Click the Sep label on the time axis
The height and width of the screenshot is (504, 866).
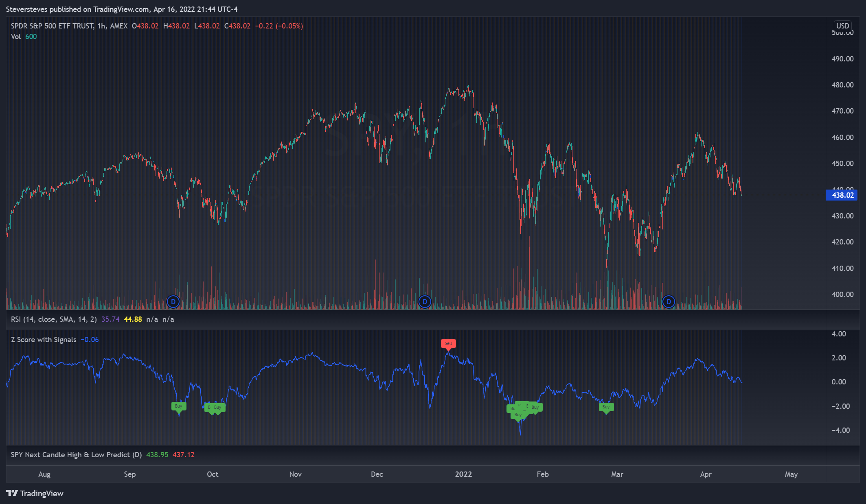tap(130, 474)
